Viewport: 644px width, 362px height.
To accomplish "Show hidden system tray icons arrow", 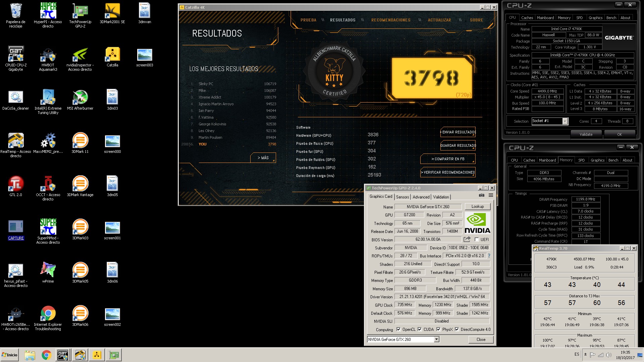I will 585,355.
